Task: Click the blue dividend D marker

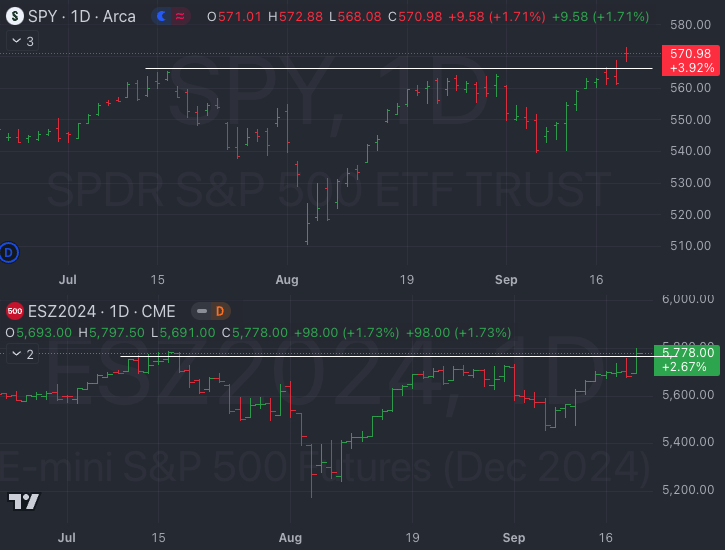Action: point(10,251)
